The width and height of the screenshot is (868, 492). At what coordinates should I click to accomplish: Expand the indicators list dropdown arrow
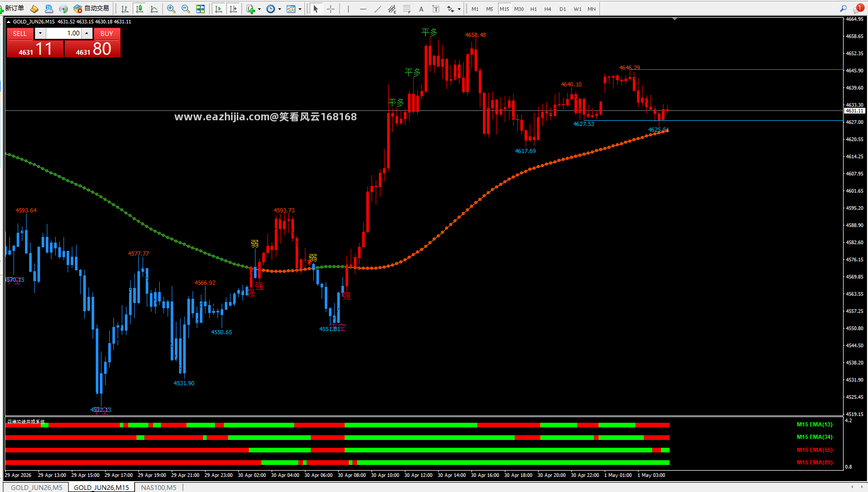[x=259, y=9]
